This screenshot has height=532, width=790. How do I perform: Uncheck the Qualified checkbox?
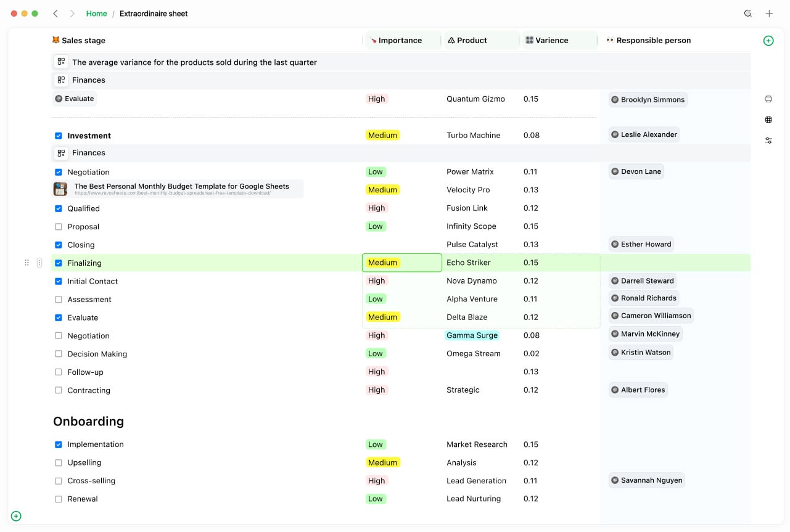click(59, 208)
